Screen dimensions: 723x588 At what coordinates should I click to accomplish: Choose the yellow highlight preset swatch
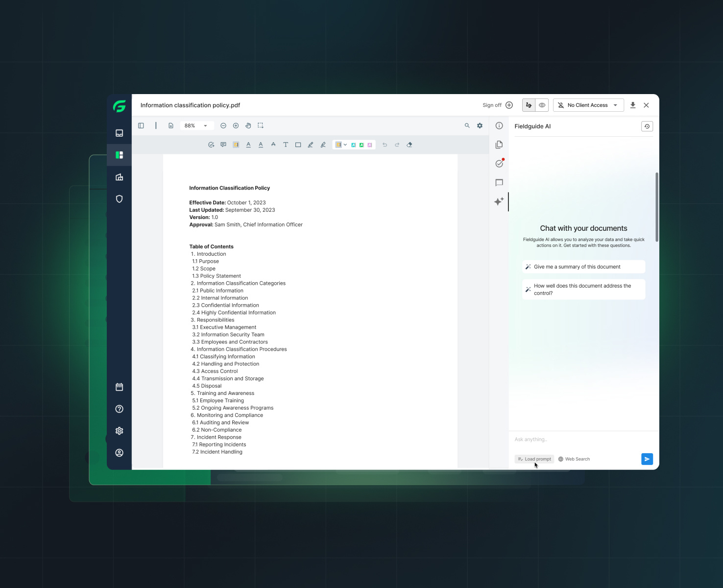tap(338, 145)
